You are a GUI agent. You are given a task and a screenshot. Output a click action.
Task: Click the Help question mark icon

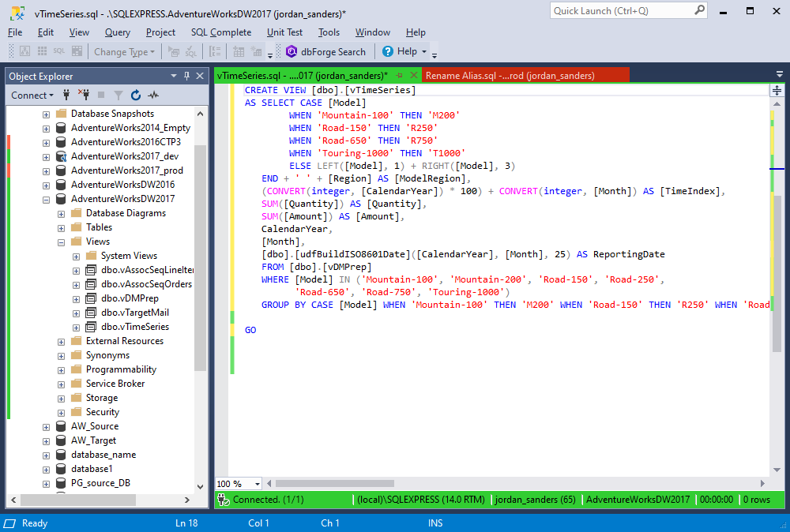[x=387, y=51]
